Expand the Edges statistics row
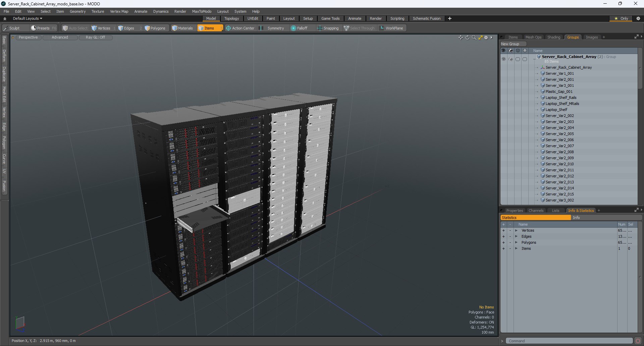644x346 pixels. pyautogui.click(x=516, y=236)
